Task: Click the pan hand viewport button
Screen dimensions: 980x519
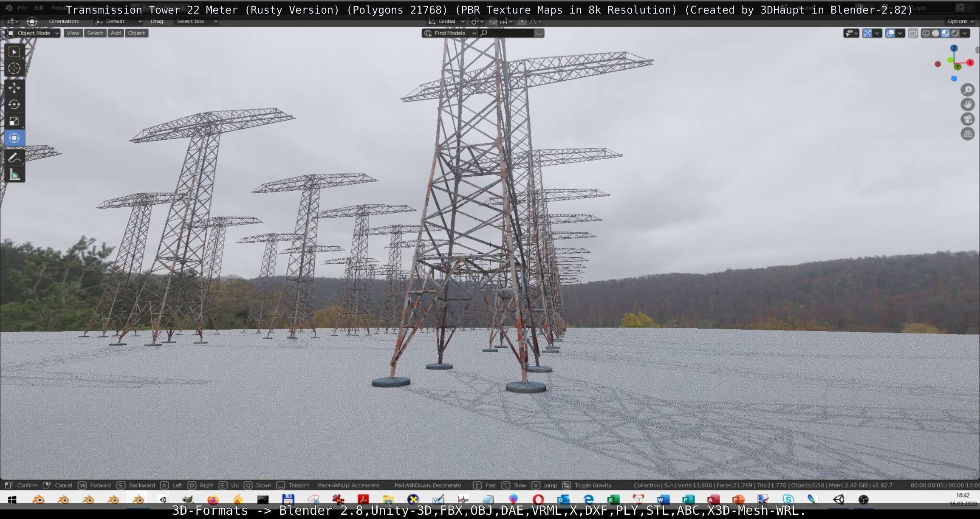Action: tap(967, 104)
